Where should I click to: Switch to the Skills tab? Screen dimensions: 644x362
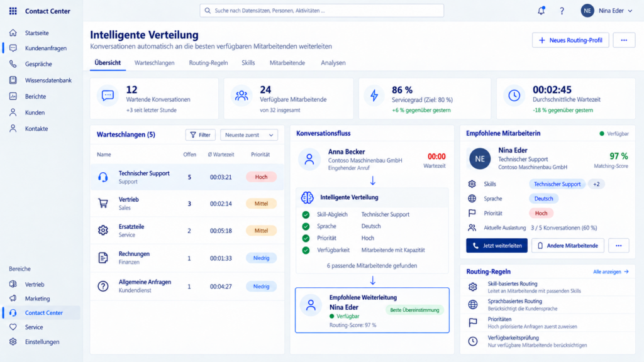(248, 63)
